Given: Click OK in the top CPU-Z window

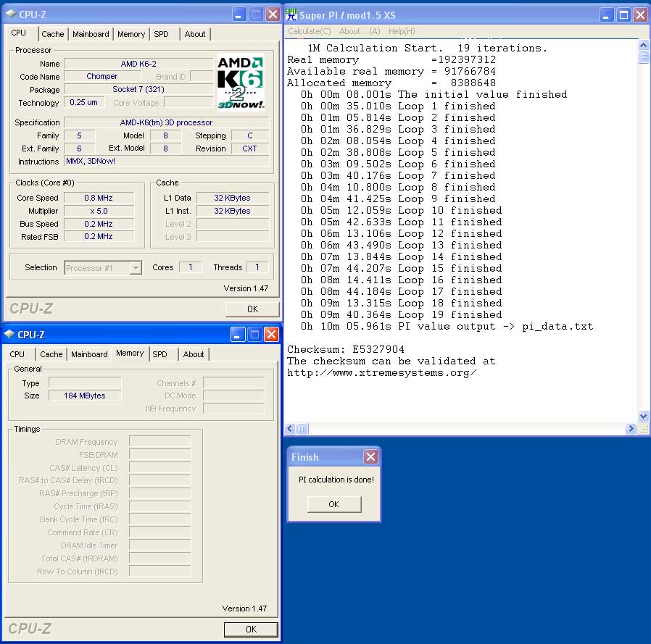Looking at the screenshot, I should 252,309.
